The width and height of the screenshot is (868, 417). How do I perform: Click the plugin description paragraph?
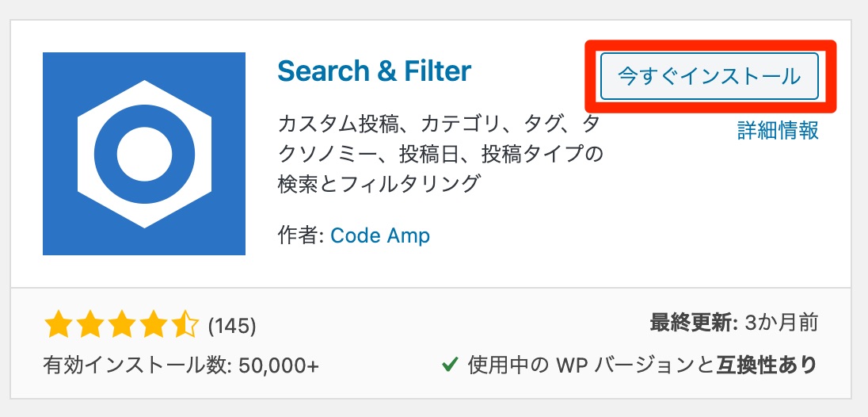440,154
